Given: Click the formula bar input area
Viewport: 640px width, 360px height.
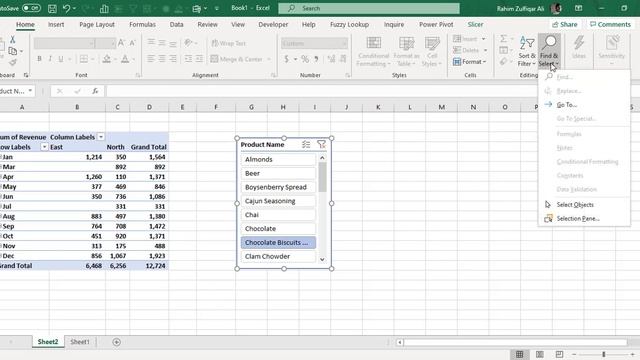Looking at the screenshot, I should pos(322,91).
